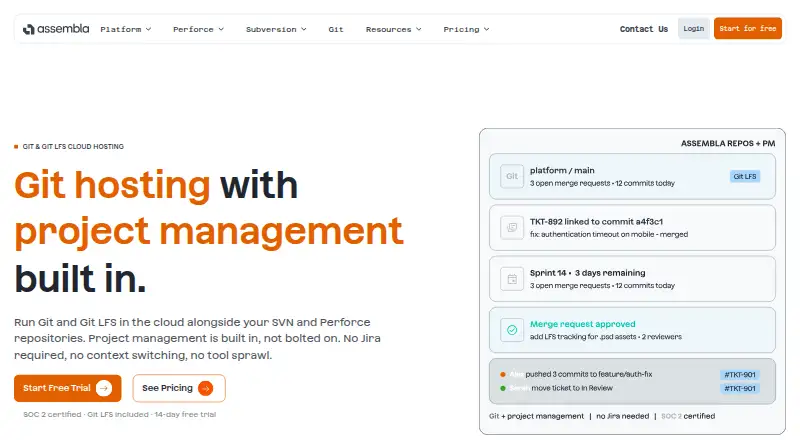The height and width of the screenshot is (440, 800).
Task: Click Sprint 14 · 3 days remaining text
Action: pyautogui.click(x=587, y=273)
